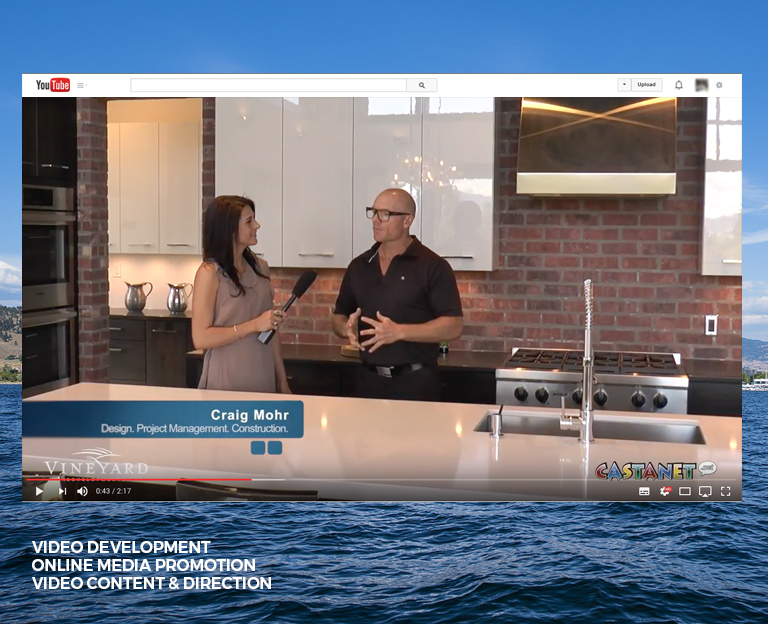The width and height of the screenshot is (768, 624).
Task: Click the YouTube logo
Action: pos(53,85)
